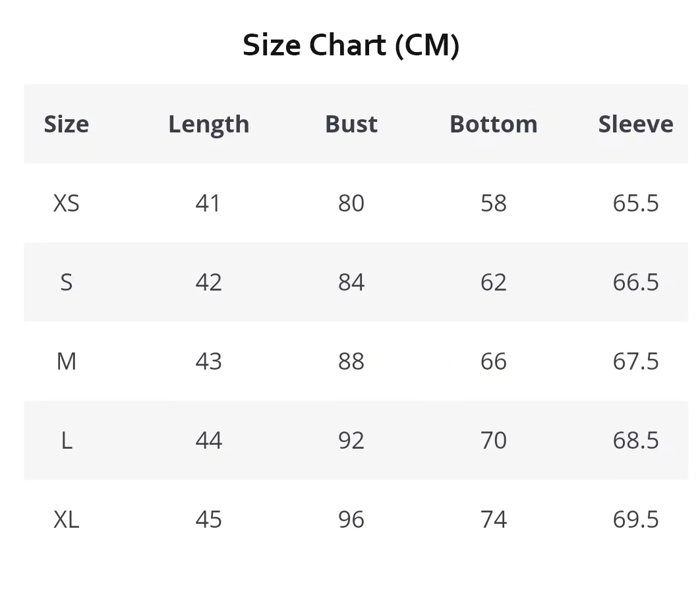Select the XL bottom value 74

pos(494,519)
